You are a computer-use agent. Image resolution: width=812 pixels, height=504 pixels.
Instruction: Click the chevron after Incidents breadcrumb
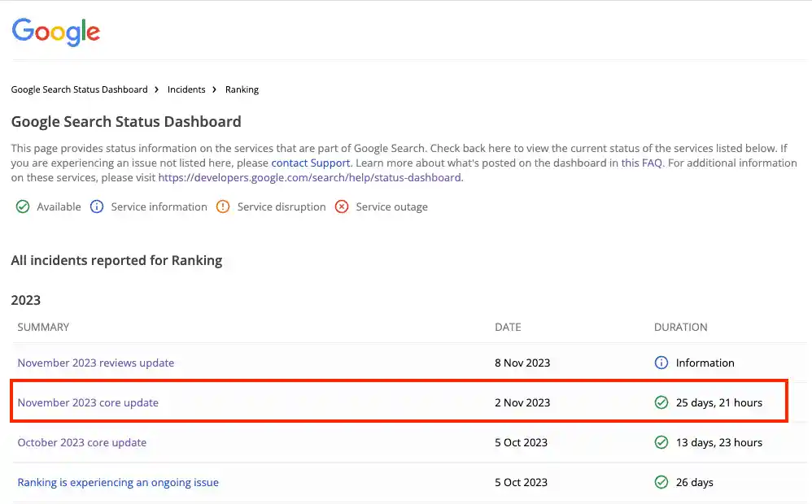tap(215, 89)
